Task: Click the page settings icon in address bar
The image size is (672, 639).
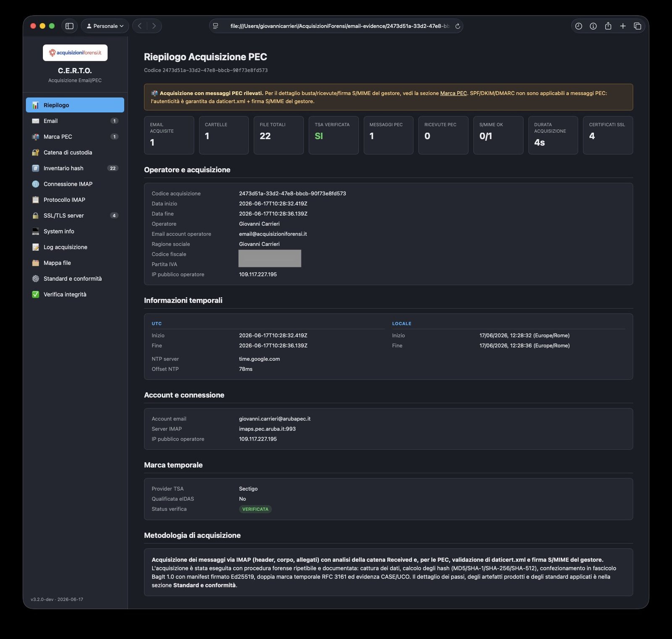Action: pos(215,26)
